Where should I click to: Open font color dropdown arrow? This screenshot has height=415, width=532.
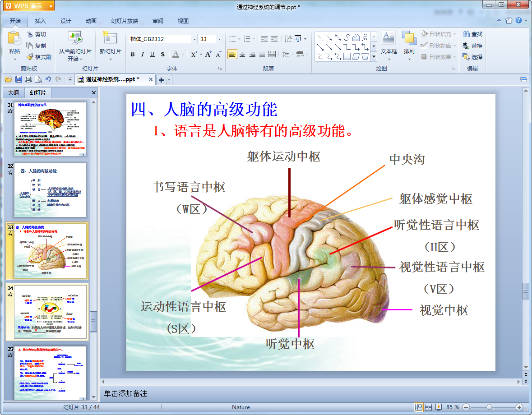[x=183, y=54]
